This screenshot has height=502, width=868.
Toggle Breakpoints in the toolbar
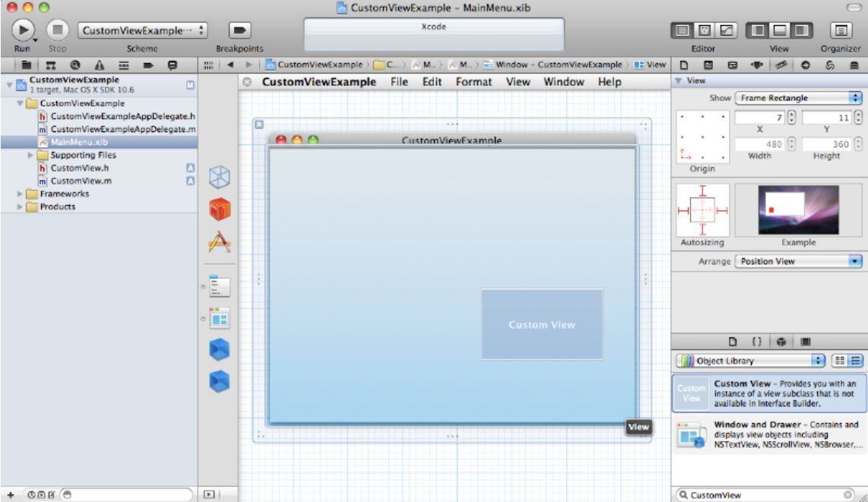tap(239, 32)
